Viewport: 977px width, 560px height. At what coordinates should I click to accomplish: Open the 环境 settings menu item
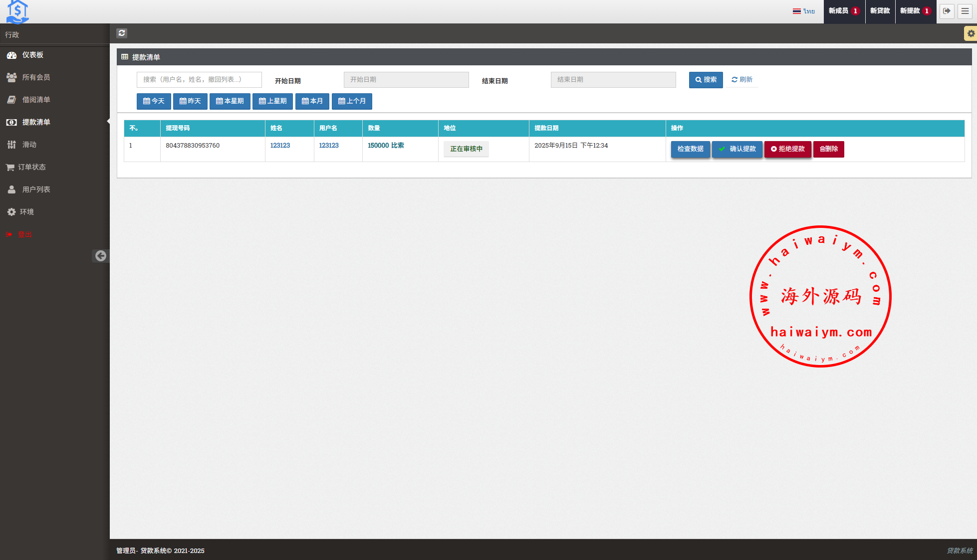[27, 212]
